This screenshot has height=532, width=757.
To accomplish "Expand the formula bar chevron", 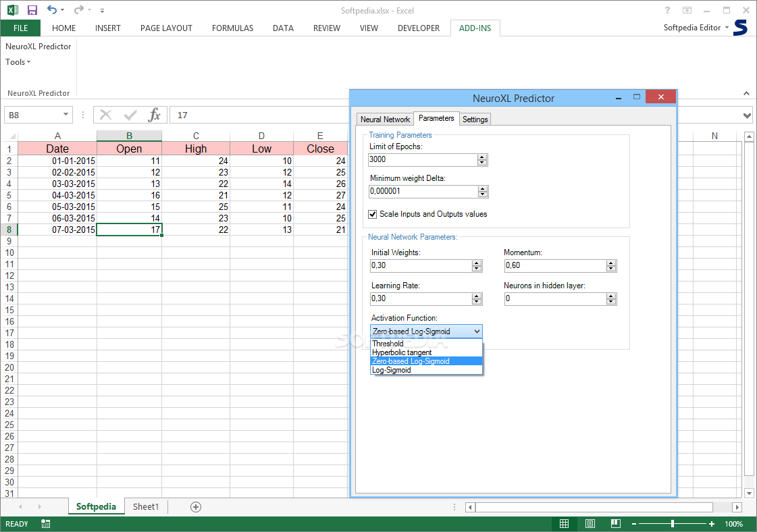I will pyautogui.click(x=747, y=115).
